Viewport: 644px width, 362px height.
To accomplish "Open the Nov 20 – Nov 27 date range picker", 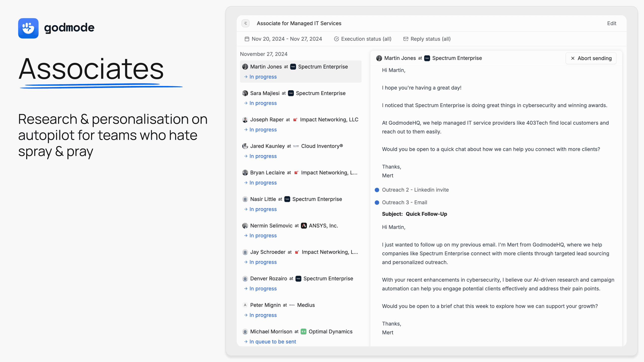I will (x=287, y=39).
